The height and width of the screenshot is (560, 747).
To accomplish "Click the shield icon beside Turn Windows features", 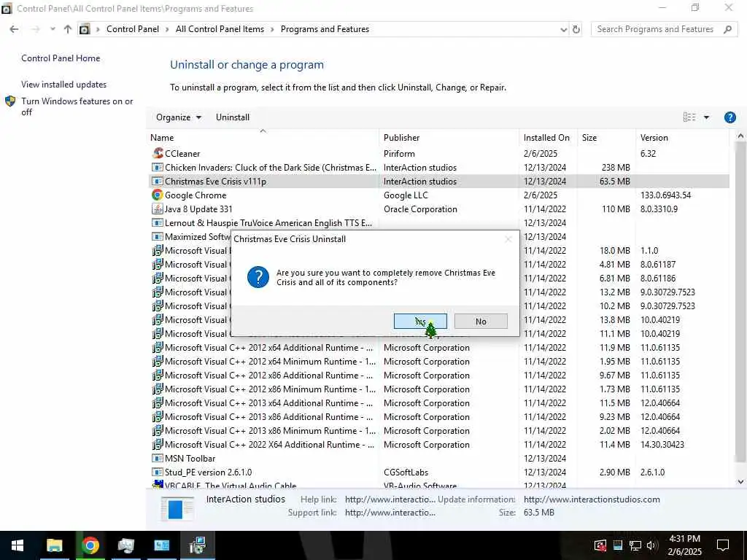I will 10,101.
